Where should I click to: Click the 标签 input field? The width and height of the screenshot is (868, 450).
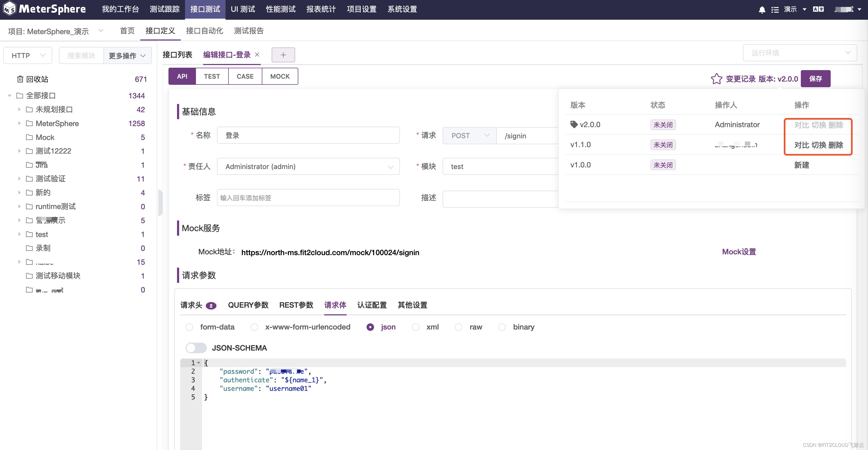(308, 198)
